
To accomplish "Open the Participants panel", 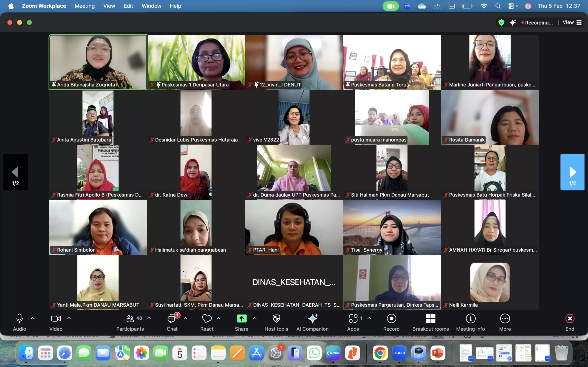I will tap(130, 319).
